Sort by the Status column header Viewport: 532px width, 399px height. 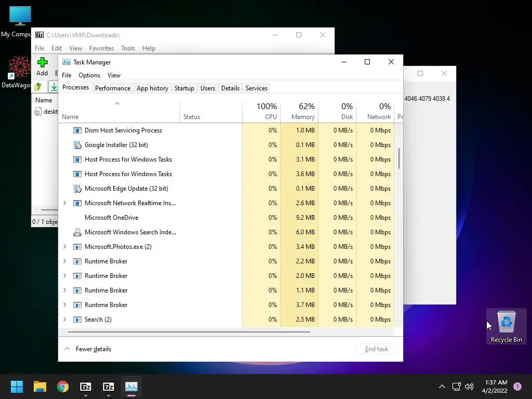[x=211, y=112]
